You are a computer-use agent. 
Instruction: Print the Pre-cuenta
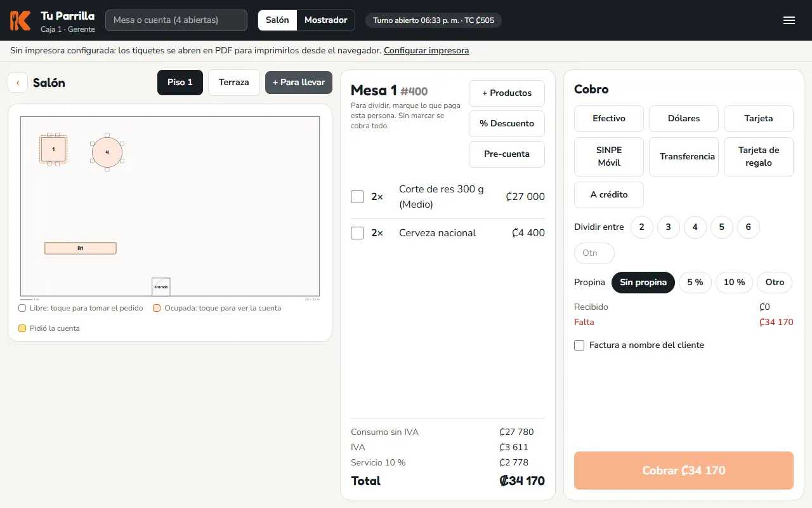pos(507,154)
